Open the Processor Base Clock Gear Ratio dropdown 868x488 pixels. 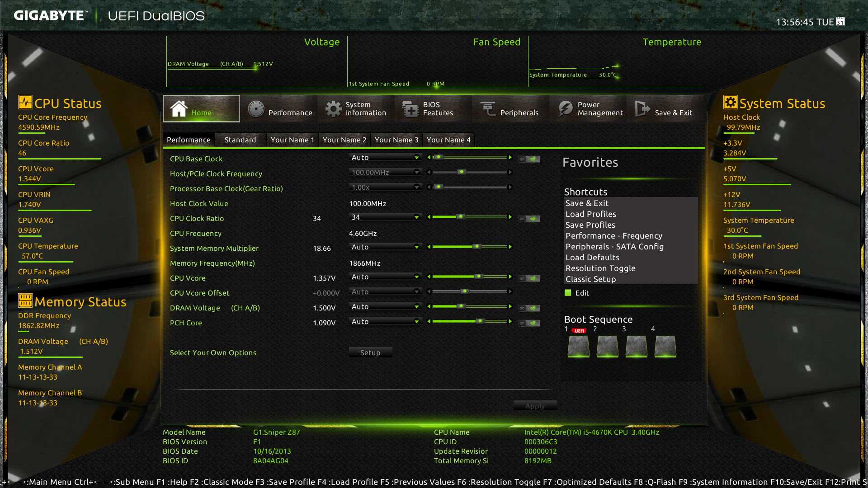click(x=385, y=187)
